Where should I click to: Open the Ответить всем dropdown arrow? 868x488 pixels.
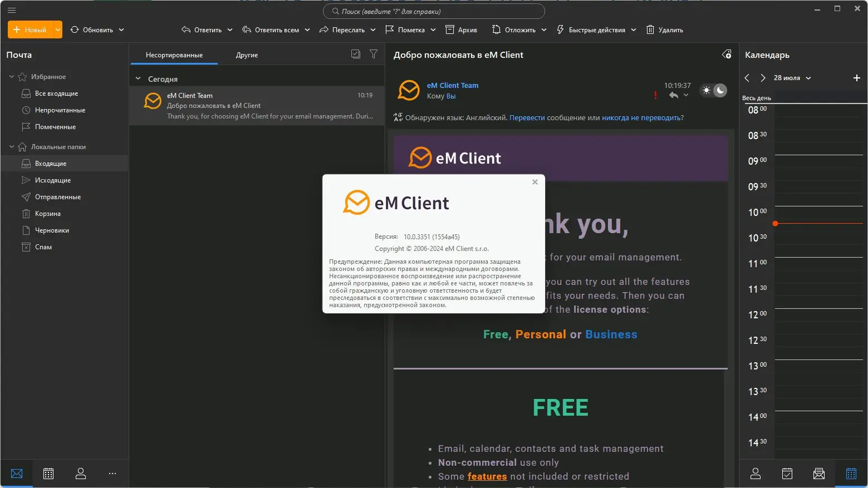307,30
